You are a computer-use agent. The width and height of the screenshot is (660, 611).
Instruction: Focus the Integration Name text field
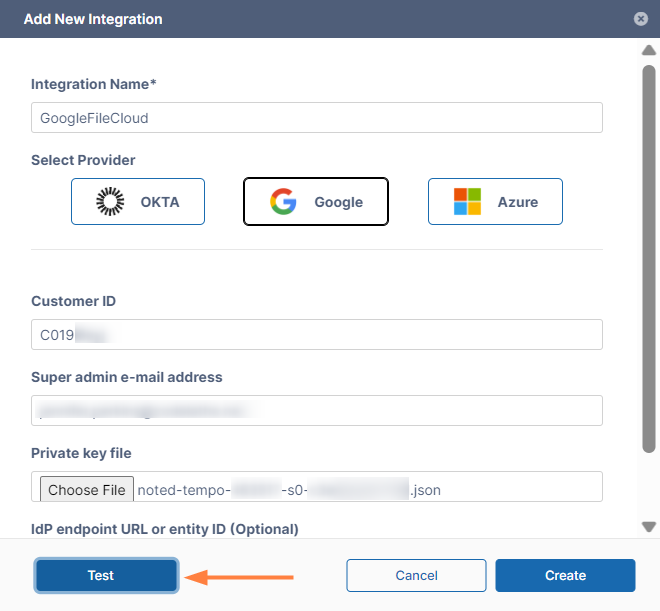coord(316,118)
